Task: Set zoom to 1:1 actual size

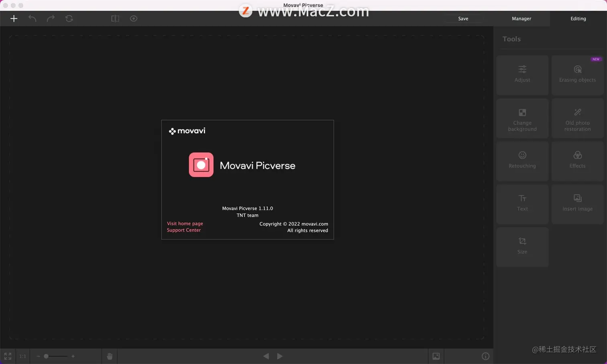Action: click(22, 356)
